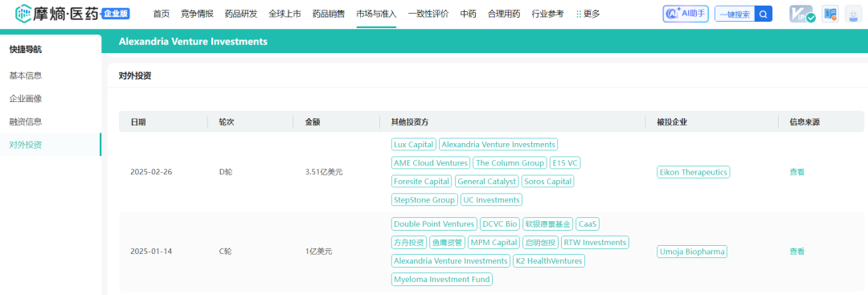Viewport: 868px width, 295px height.
Task: Select 对外投资 in quick navigation
Action: click(51, 145)
